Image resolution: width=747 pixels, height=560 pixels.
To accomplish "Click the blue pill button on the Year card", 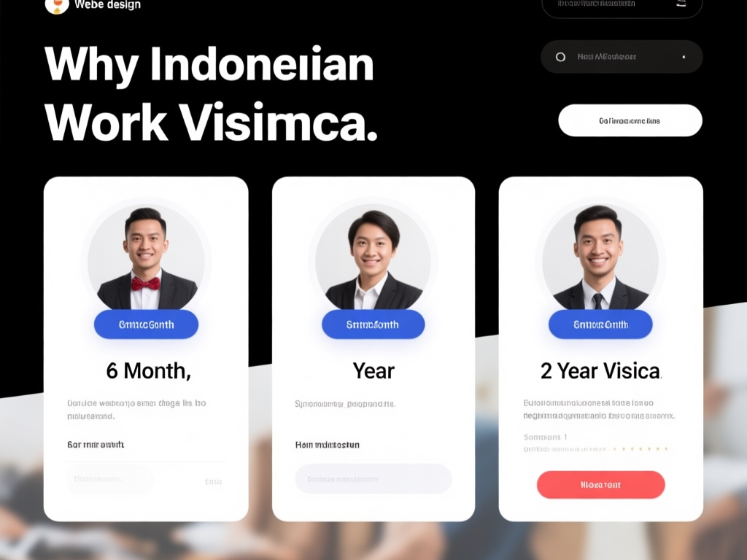I will tap(373, 324).
